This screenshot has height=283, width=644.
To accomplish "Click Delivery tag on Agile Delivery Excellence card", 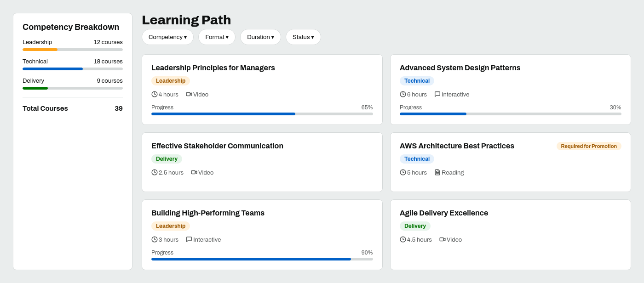I will pos(415,226).
